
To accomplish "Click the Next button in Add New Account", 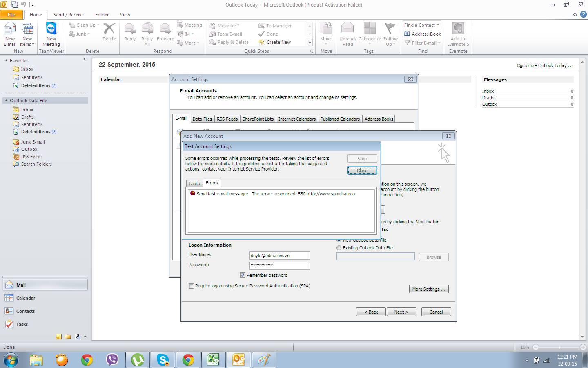I will point(401,312).
